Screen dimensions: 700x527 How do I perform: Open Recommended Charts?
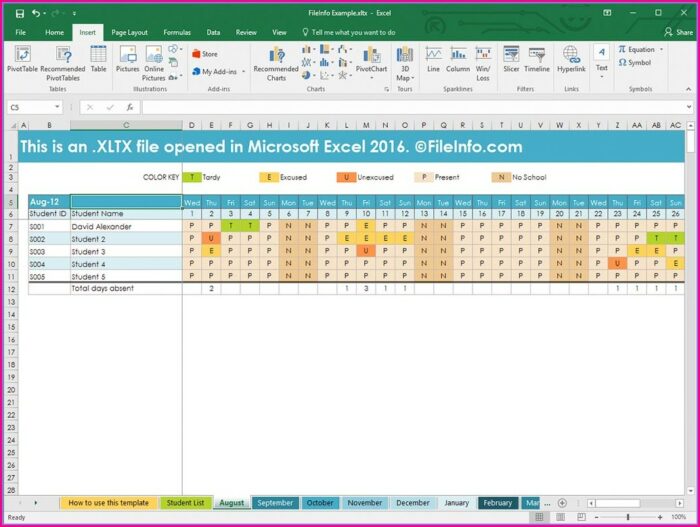276,63
